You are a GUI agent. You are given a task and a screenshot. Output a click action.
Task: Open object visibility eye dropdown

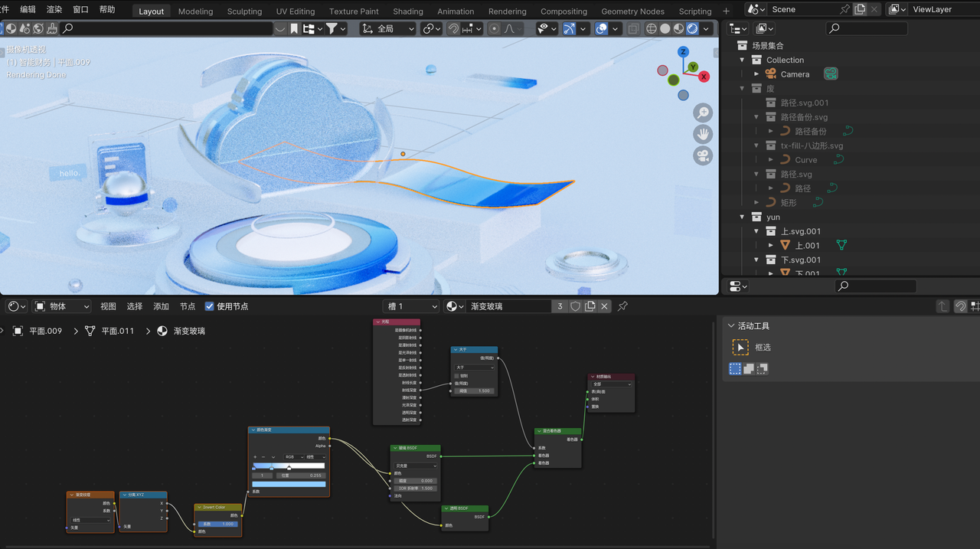coord(547,28)
